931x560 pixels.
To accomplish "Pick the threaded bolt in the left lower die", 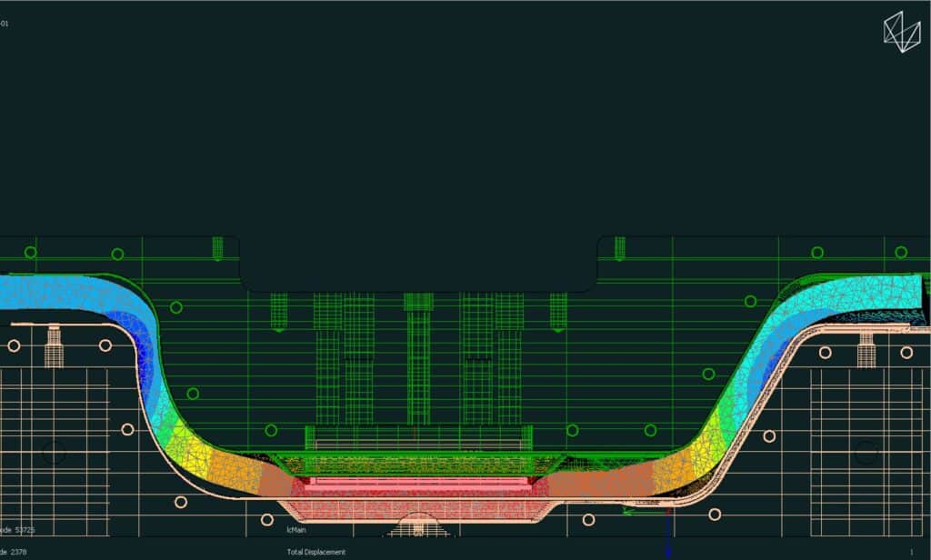I will coord(54,347).
